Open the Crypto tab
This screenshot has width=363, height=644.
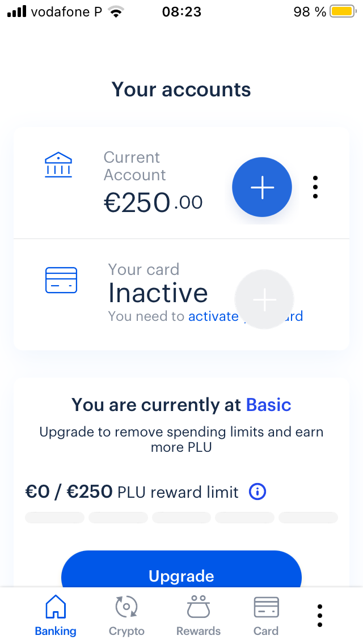pyautogui.click(x=126, y=616)
